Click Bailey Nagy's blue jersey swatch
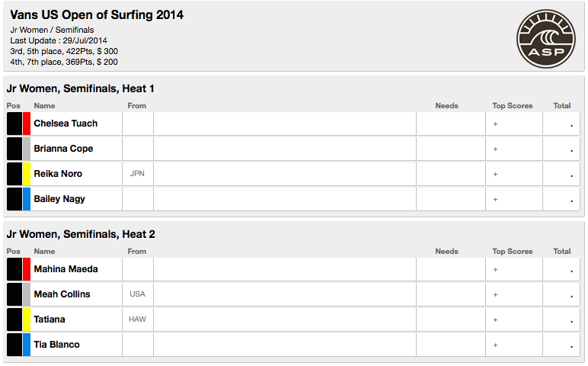 tap(27, 199)
